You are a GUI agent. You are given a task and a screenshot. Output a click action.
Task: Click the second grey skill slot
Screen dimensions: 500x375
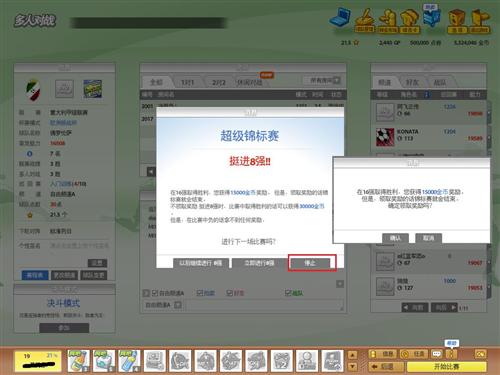coord(180,361)
